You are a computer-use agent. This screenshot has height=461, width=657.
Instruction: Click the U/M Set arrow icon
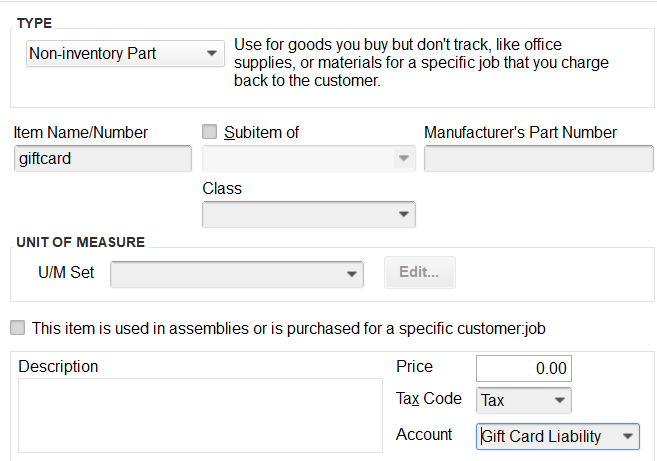coord(352,275)
